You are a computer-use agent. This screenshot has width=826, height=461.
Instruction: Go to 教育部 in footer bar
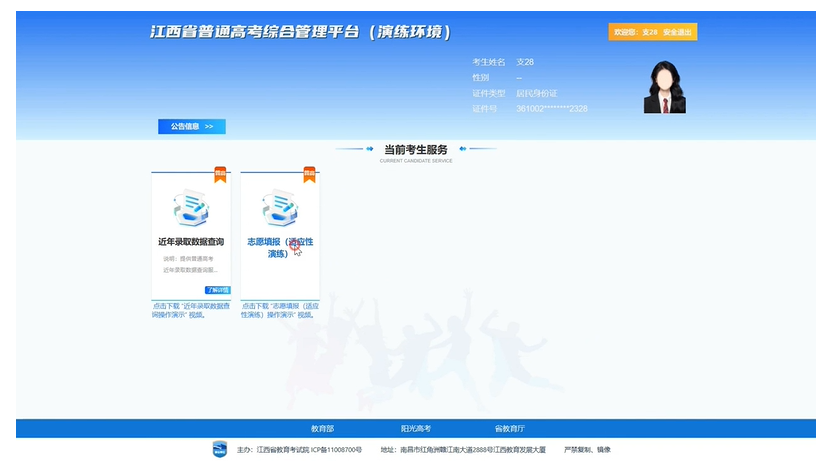(322, 428)
